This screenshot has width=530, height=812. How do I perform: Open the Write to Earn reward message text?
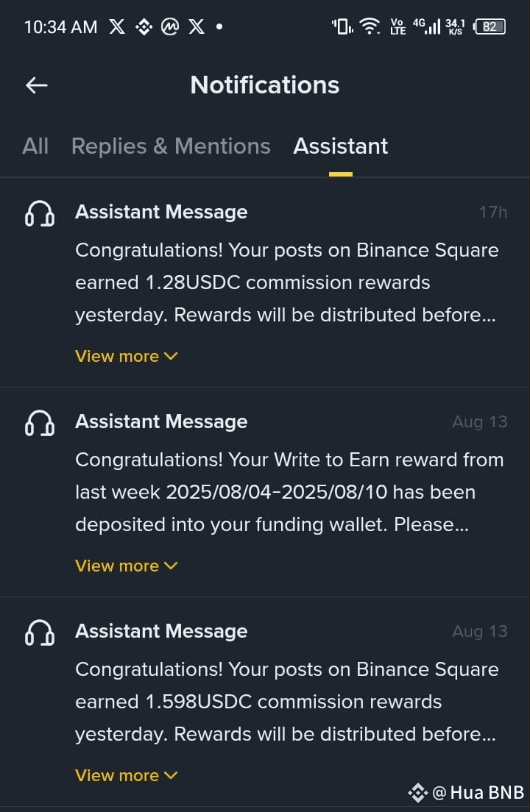(x=289, y=492)
